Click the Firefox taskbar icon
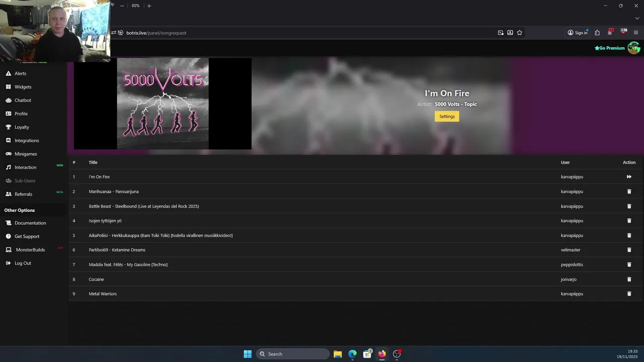644x362 pixels. (x=382, y=354)
